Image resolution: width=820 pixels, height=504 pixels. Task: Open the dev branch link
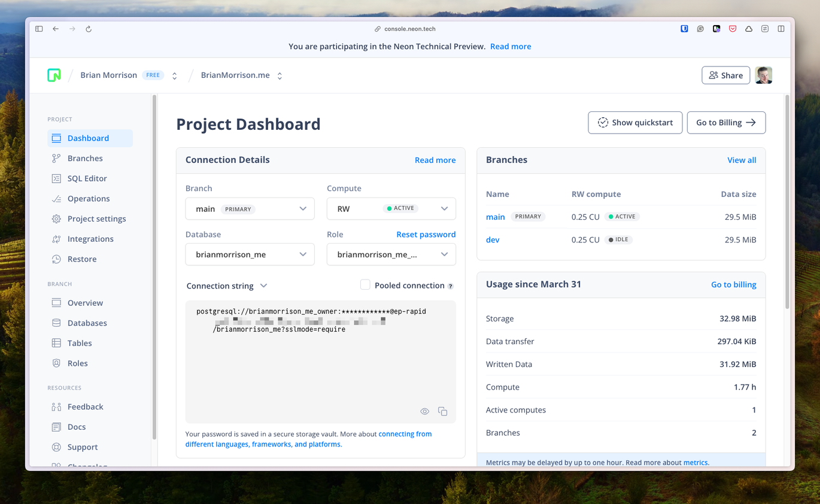pyautogui.click(x=493, y=239)
